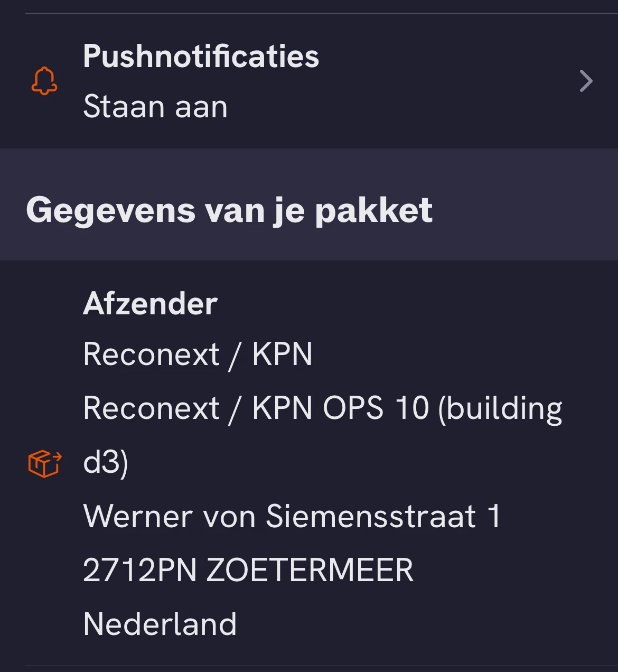Tap the city name ZOETERMEER
This screenshot has height=672, width=618.
[310, 570]
